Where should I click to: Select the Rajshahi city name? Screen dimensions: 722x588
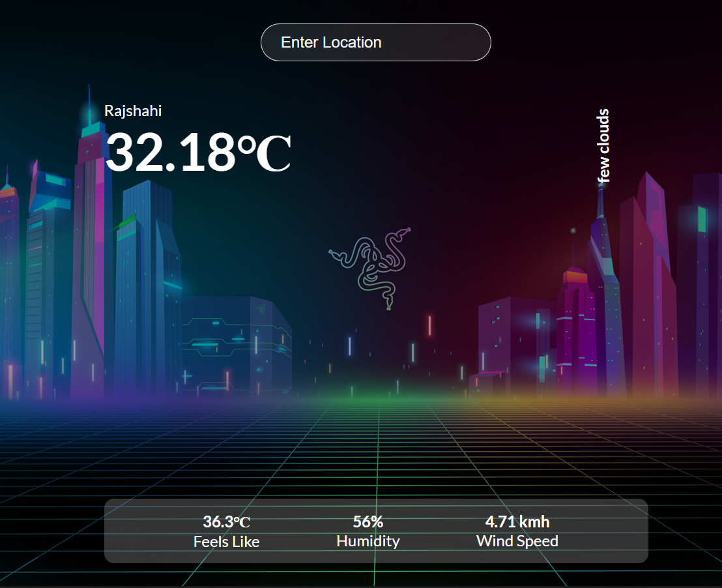[133, 111]
